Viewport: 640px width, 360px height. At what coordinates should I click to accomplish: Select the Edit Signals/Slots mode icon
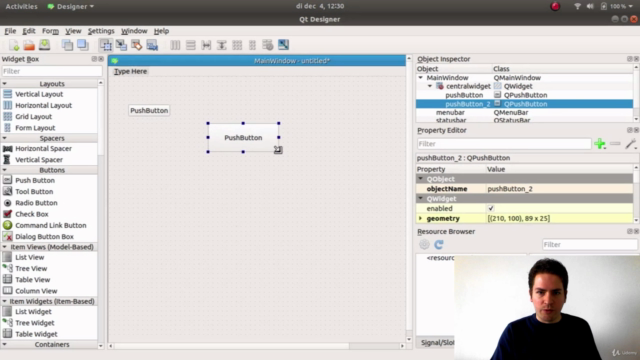click(121, 45)
